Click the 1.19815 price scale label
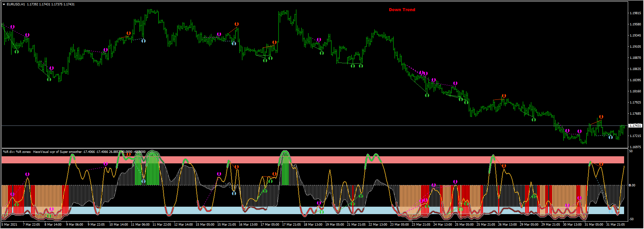Screen dimensions: 644x229 [x=635, y=13]
